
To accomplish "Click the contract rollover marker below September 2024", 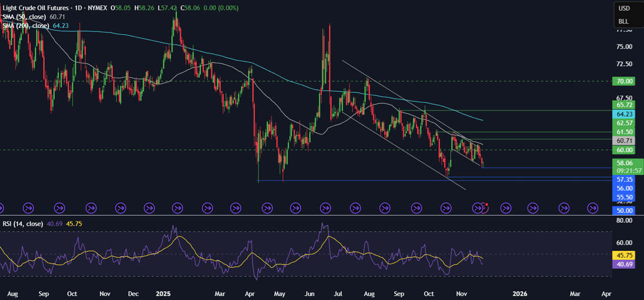I will point(59,208).
